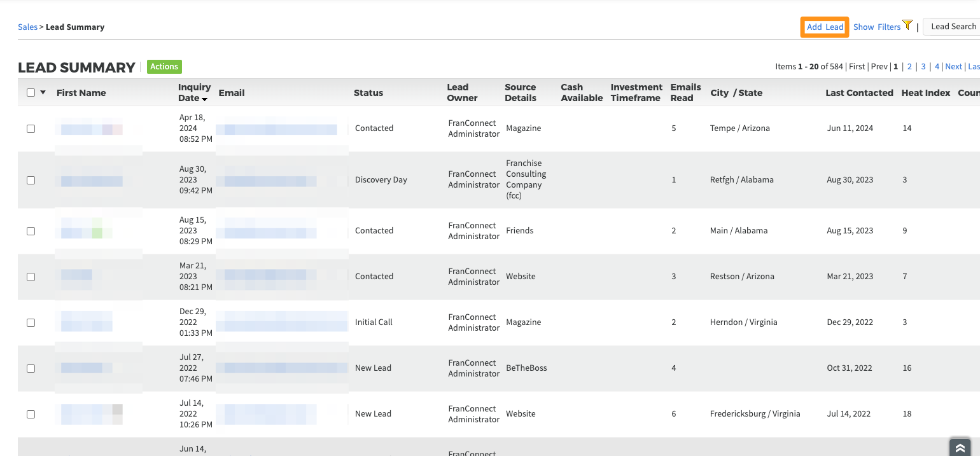This screenshot has width=980, height=456.
Task: Click the Next pagination link
Action: (953, 67)
